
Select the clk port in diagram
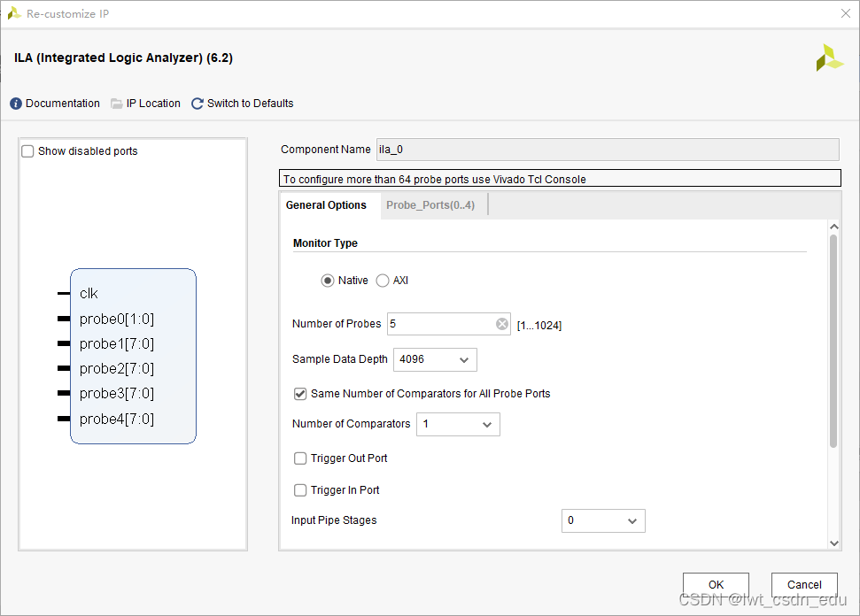[x=89, y=294]
